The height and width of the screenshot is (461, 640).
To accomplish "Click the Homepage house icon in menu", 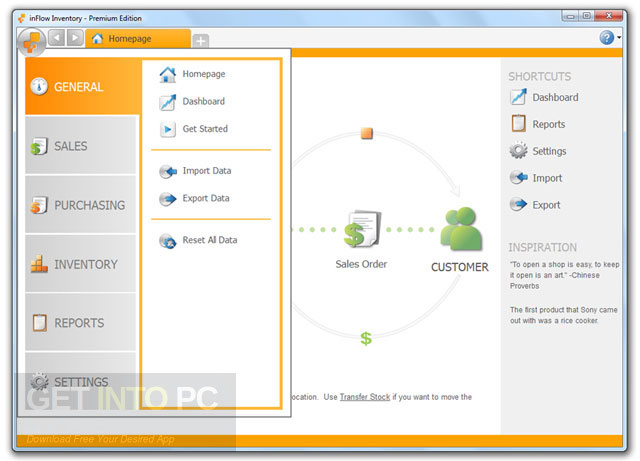I will (168, 74).
